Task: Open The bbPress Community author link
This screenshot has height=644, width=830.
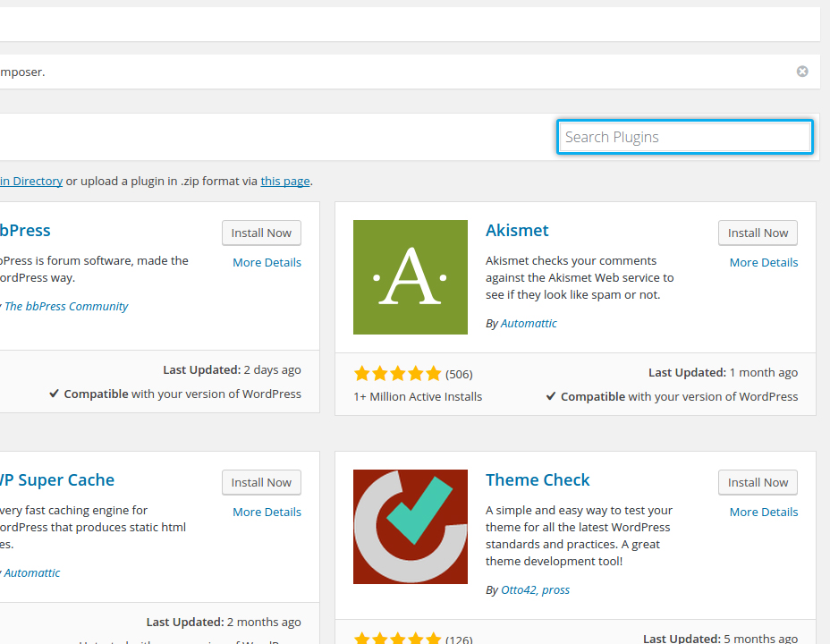Action: tap(66, 307)
